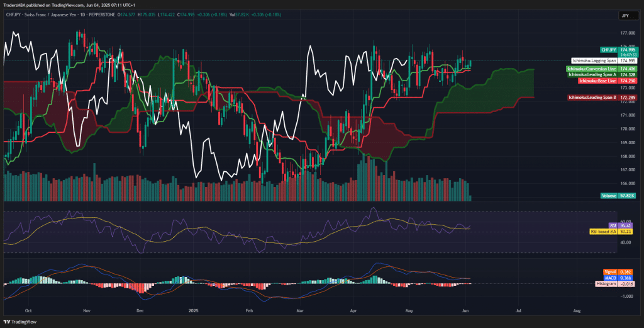Viewport: 644px width, 328px height.
Task: Click the 2025 marker on time axis
Action: [x=194, y=311]
